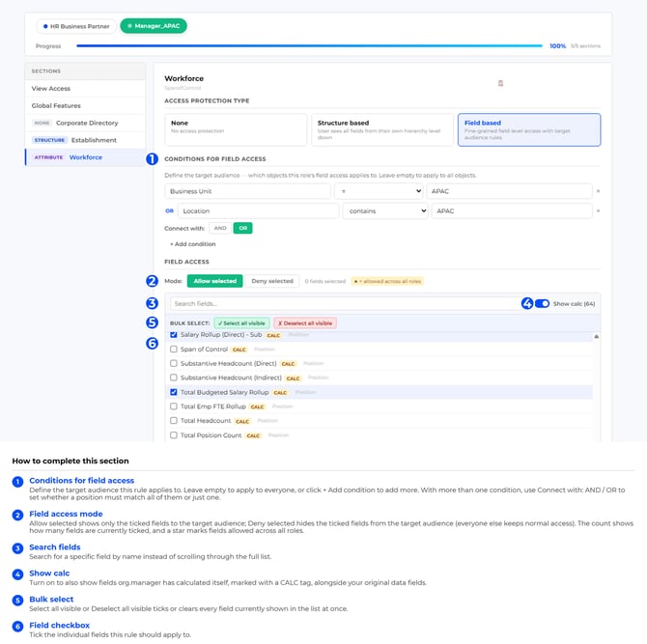647x644 pixels.
Task: Click the CALC tag on Total Position Count
Action: (x=253, y=435)
